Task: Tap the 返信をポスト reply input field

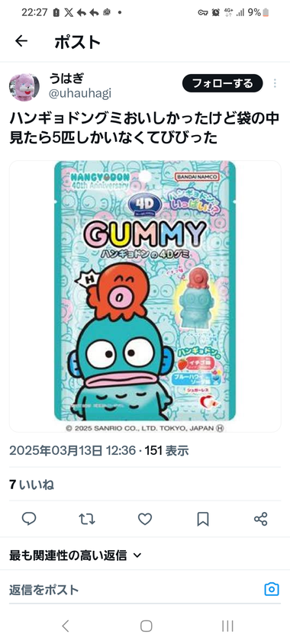Action: (x=131, y=590)
